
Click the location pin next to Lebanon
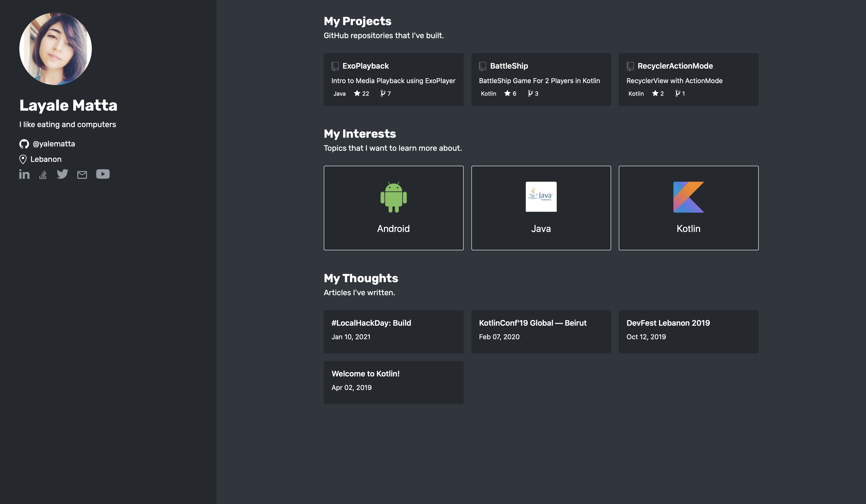(x=23, y=159)
